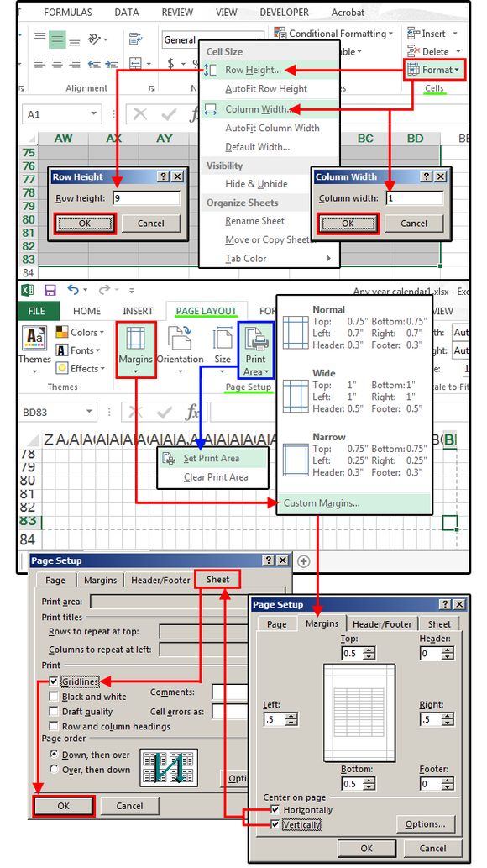Choose Custom Margins... in margins list
This screenshot has height=868, width=487.
click(x=353, y=503)
